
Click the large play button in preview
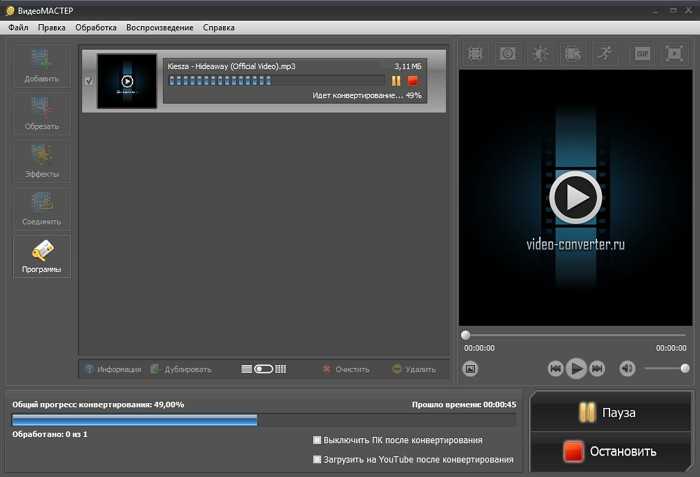pyautogui.click(x=575, y=197)
